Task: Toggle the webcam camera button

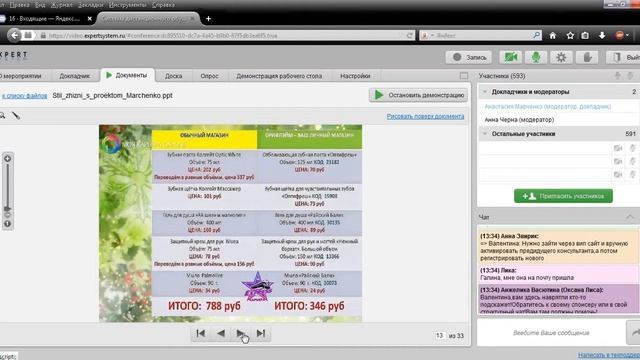Action: [511, 57]
